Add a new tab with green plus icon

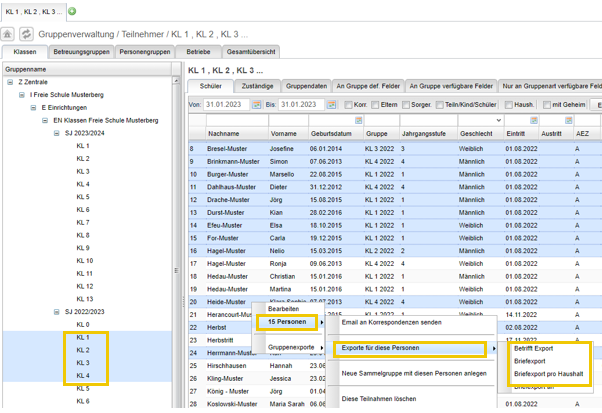71,11
